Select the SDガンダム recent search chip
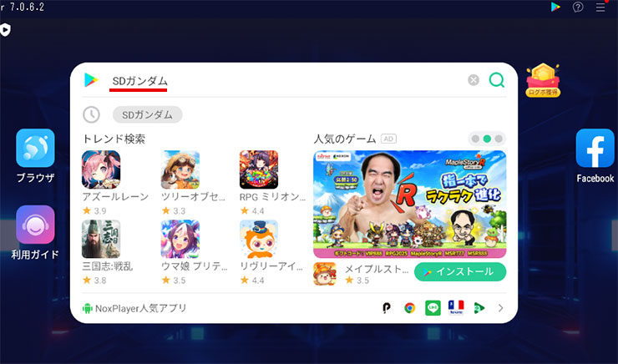618x364 pixels. tap(148, 114)
